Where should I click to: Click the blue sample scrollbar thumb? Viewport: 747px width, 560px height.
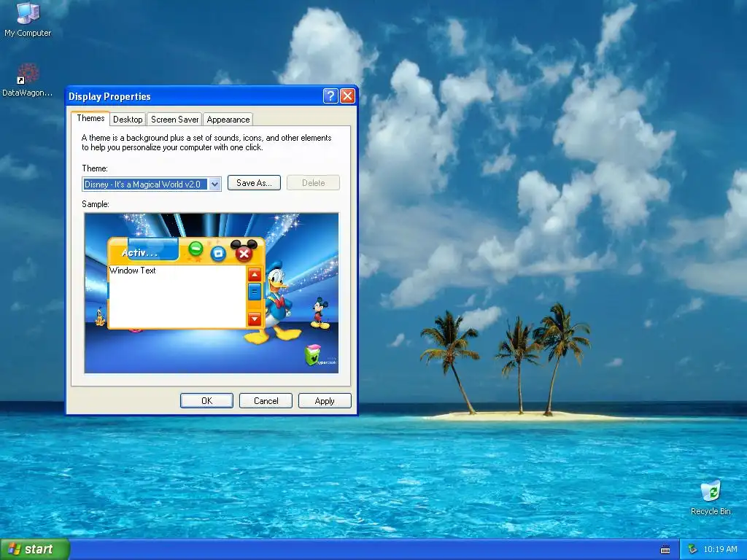pyautogui.click(x=255, y=292)
